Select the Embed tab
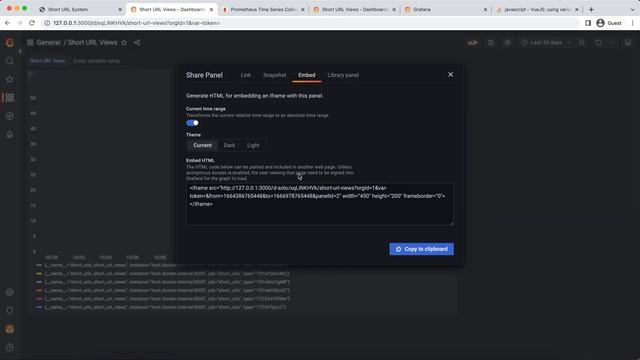Image resolution: width=640 pixels, height=360 pixels. pos(307,75)
